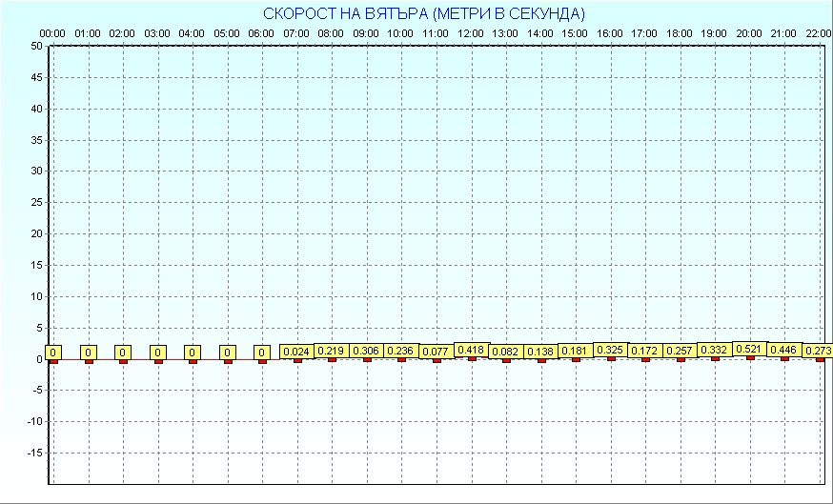Viewport: 833px width, 504px height.
Task: Click the 0.077 data label
Action: [x=437, y=352]
